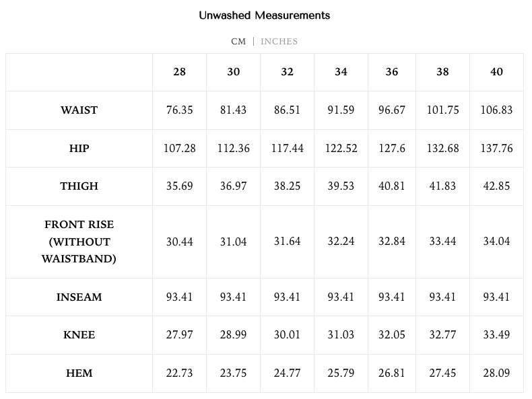Image resolution: width=532 pixels, height=399 pixels.
Task: Click hem value 24.77 for size 32
Action: coord(287,373)
